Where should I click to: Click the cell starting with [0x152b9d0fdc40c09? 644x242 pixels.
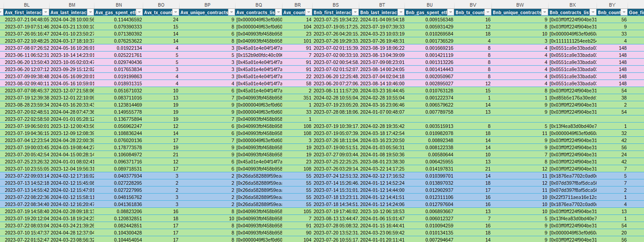(258, 54)
